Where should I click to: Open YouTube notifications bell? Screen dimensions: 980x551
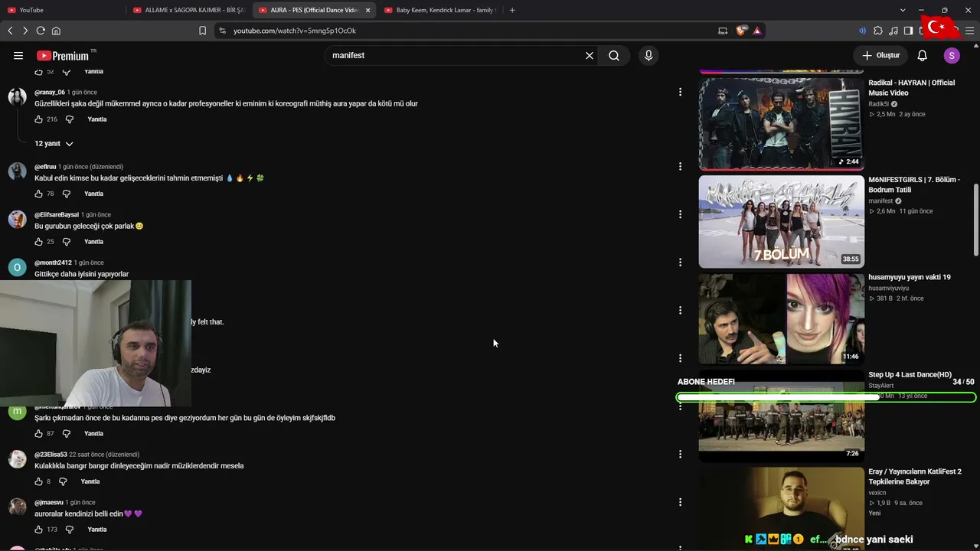click(923, 56)
